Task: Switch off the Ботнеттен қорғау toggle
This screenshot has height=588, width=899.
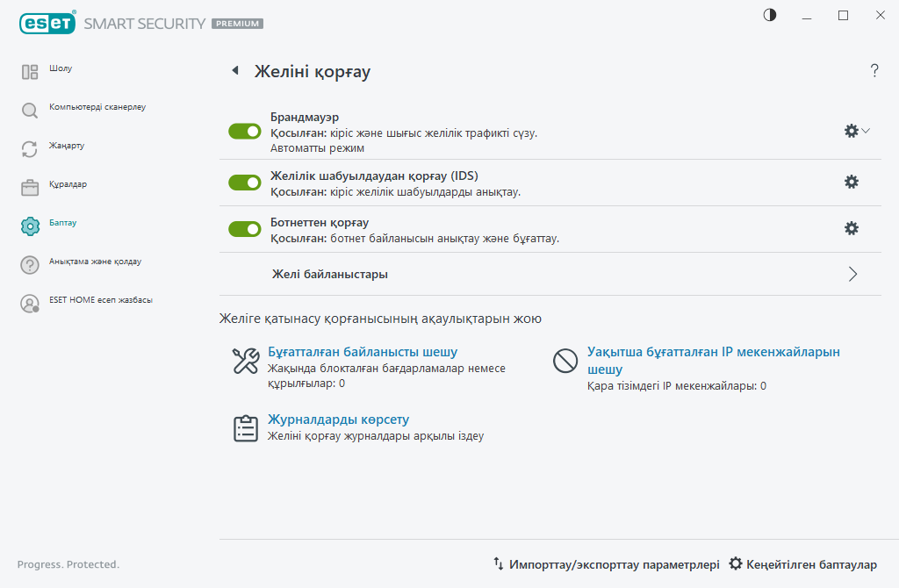Action: click(245, 228)
